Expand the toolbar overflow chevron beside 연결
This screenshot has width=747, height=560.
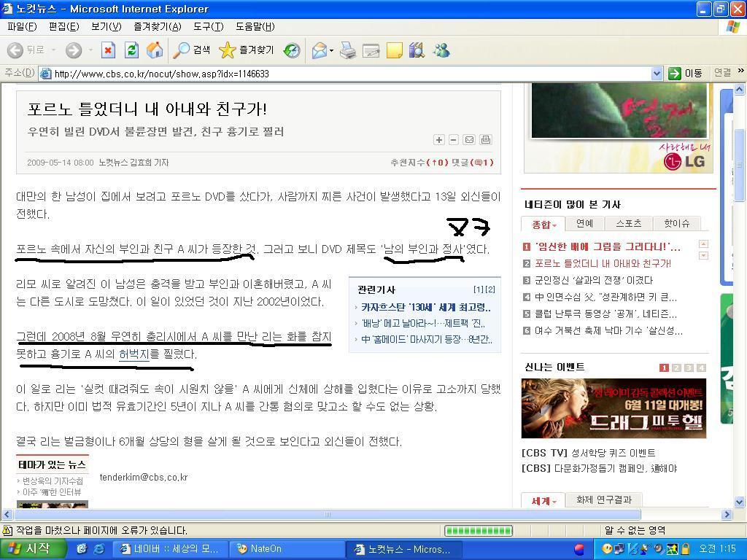740,71
